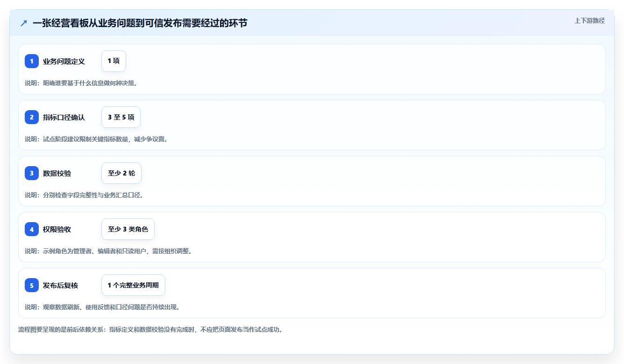Click the step 1 number badge
624x364 pixels.
(x=32, y=61)
